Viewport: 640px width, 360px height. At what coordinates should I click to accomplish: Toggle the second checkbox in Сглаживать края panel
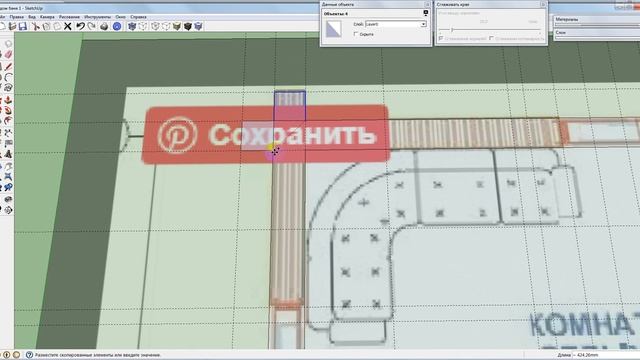point(491,38)
